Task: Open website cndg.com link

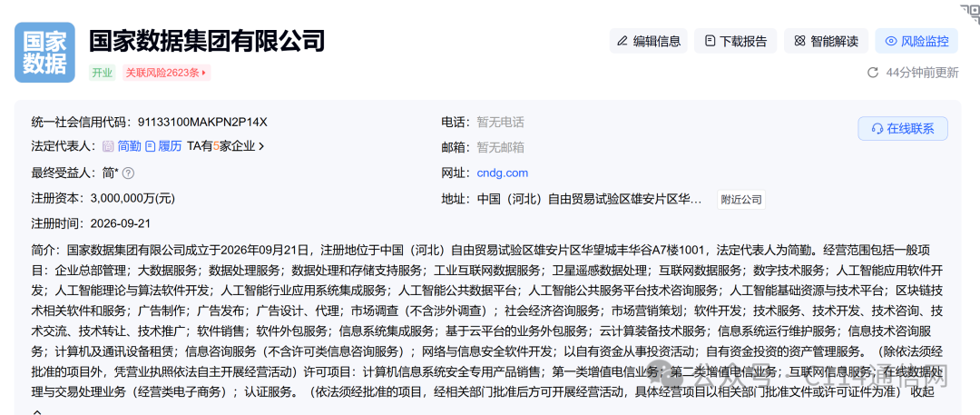Action: [503, 173]
